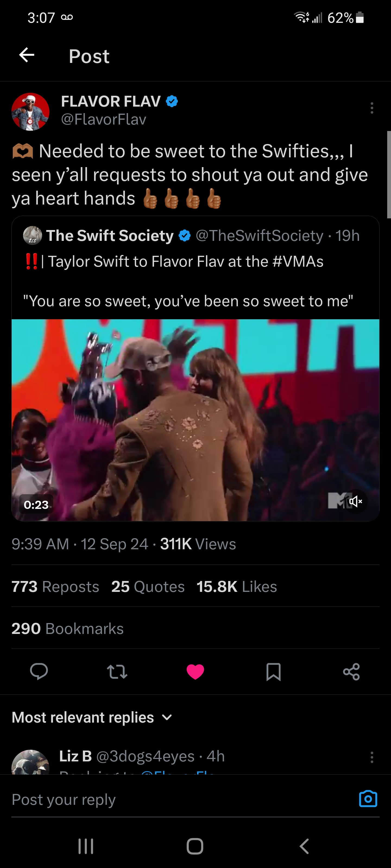The width and height of the screenshot is (391, 868).
Task: Open the #VMAs hashtag link
Action: (298, 261)
